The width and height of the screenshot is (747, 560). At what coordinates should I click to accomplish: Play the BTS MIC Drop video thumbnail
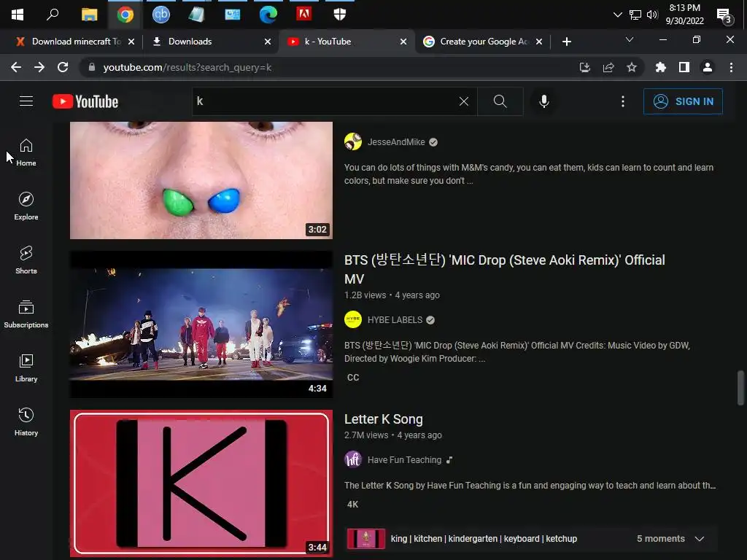201,324
